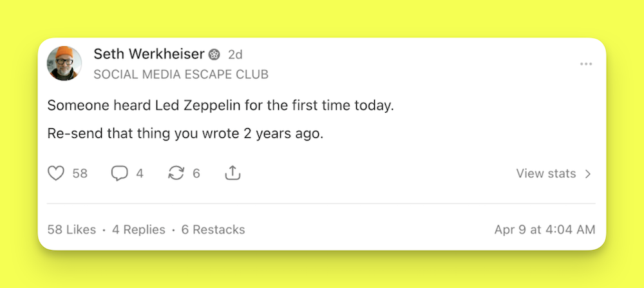Click the speech bubble reply icon
This screenshot has width=644, height=288.
[119, 173]
